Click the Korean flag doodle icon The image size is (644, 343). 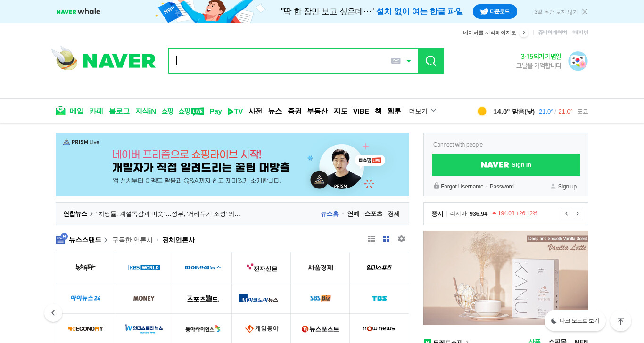[x=578, y=61]
